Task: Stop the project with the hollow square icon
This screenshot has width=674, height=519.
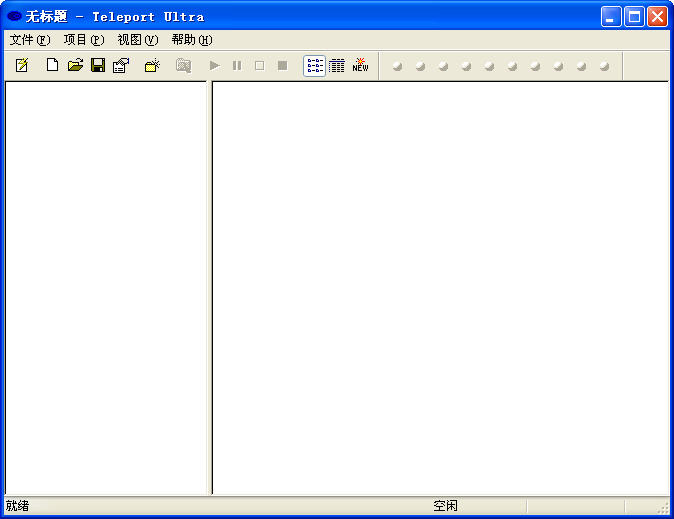Action: [260, 65]
